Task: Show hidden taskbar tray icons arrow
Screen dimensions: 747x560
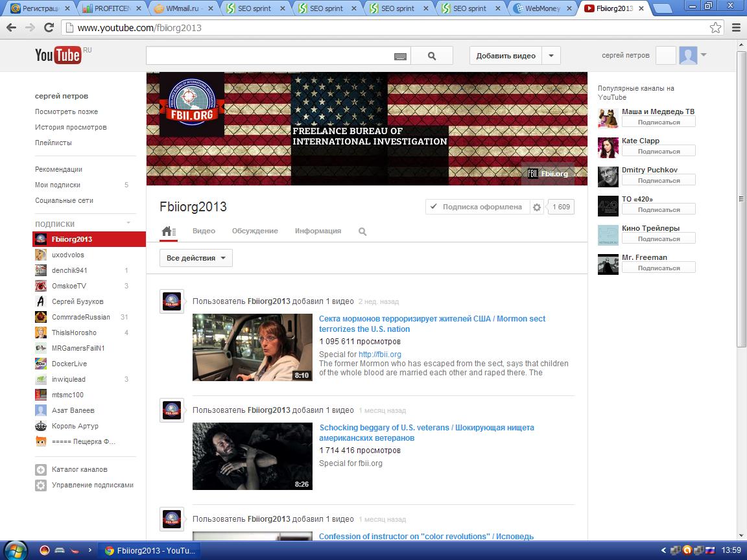Action: point(663,550)
